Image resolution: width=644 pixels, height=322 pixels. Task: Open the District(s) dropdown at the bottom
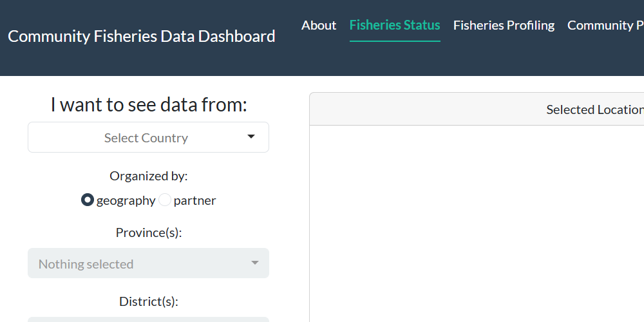[148, 319]
